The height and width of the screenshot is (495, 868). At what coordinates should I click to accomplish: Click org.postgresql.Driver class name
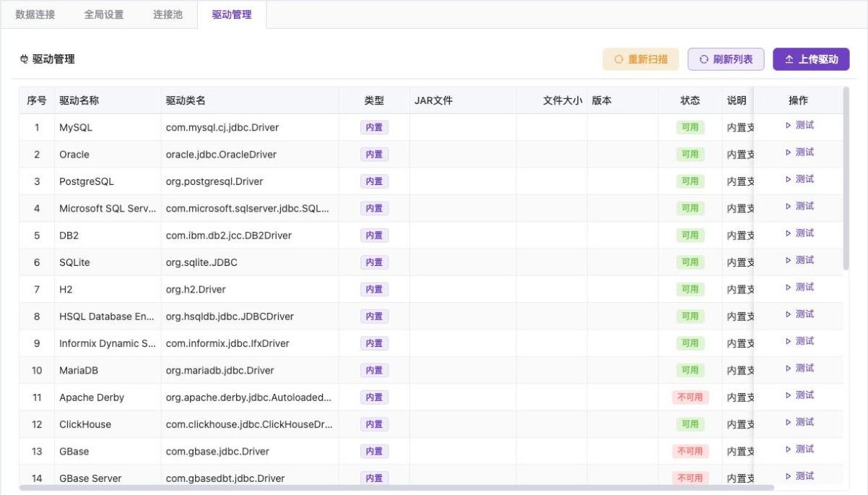tap(214, 181)
